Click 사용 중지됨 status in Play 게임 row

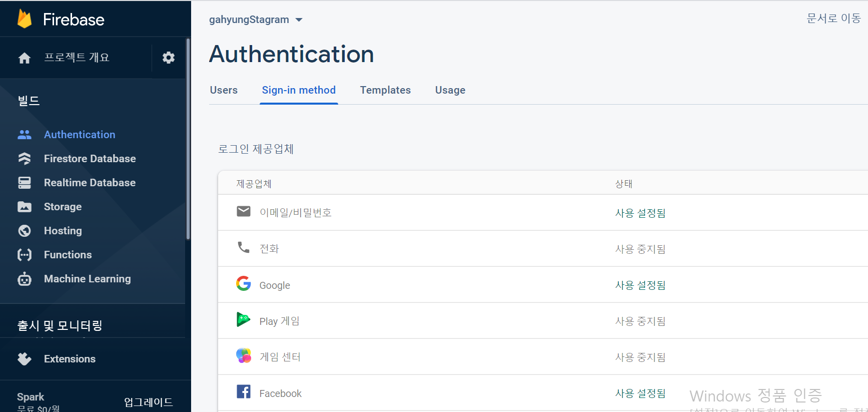pyautogui.click(x=640, y=321)
